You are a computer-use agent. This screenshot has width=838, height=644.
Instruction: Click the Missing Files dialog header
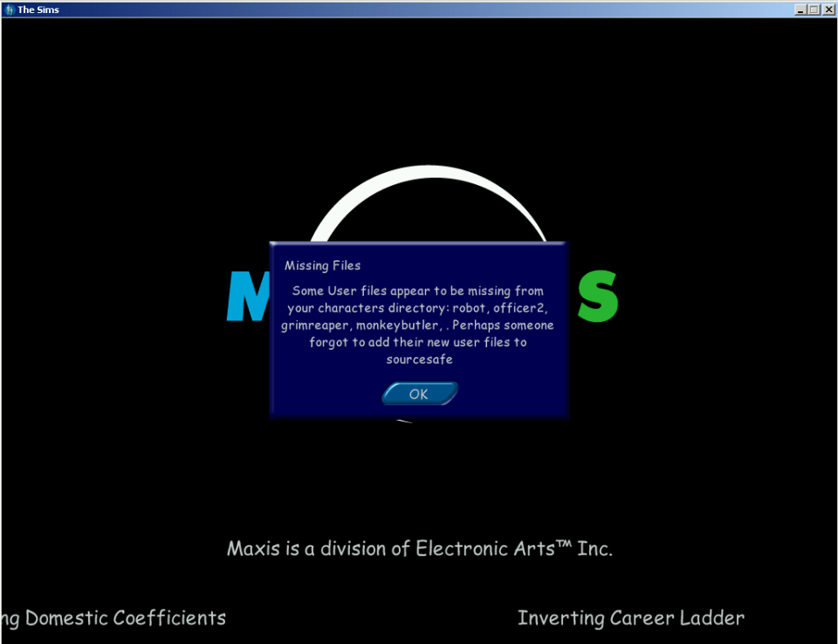click(322, 264)
